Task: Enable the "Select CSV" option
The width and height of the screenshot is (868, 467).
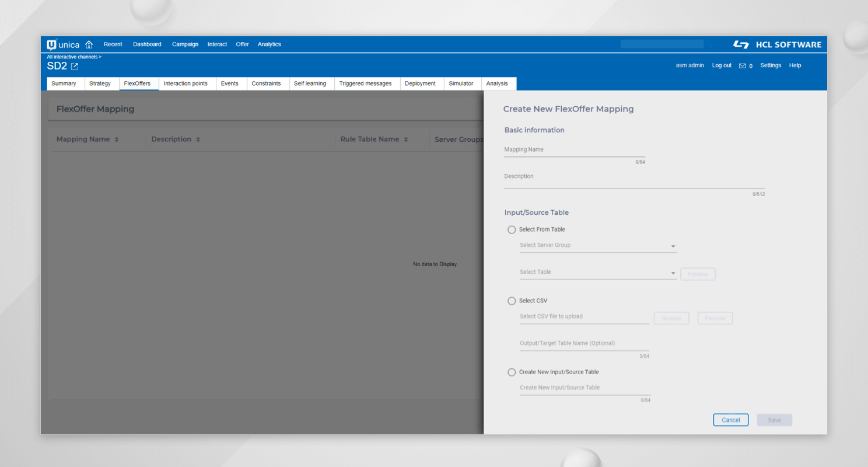Action: (x=512, y=301)
